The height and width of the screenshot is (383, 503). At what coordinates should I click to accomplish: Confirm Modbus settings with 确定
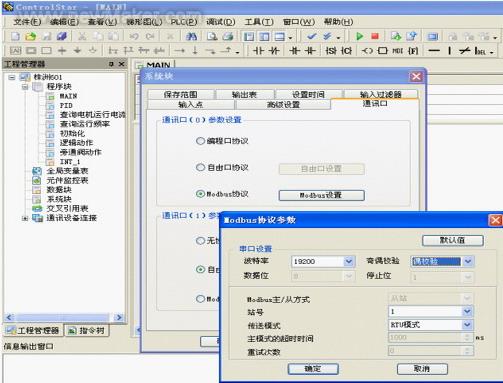313,369
